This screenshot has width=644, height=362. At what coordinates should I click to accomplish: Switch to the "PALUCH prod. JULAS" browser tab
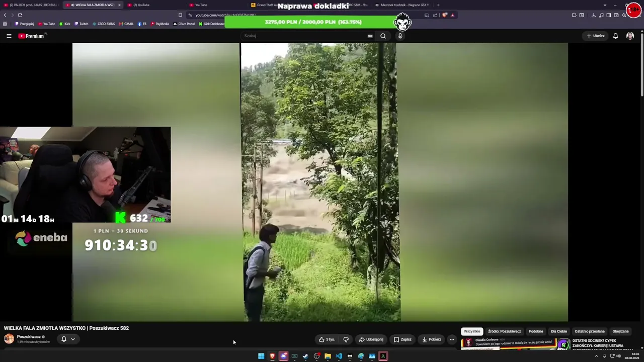coord(30,5)
